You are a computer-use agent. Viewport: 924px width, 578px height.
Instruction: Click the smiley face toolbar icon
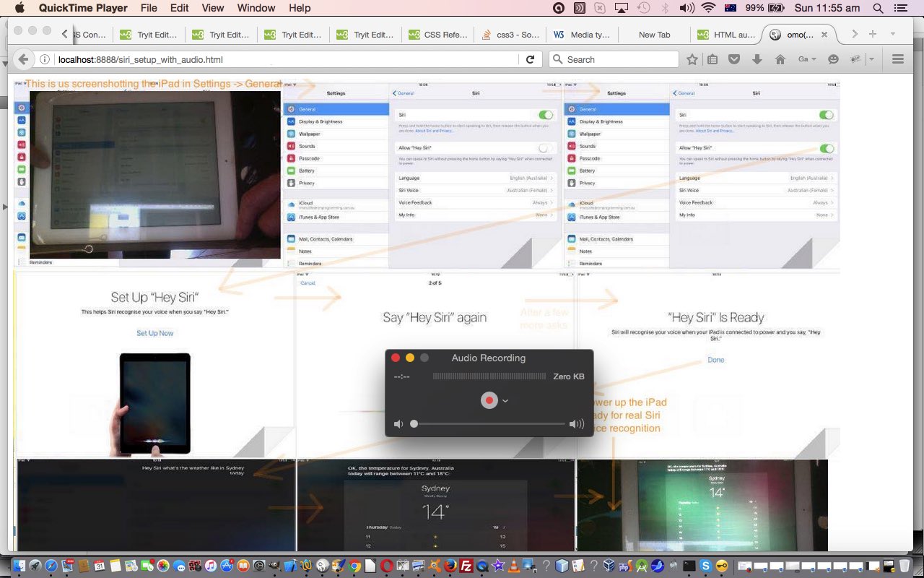(833, 59)
